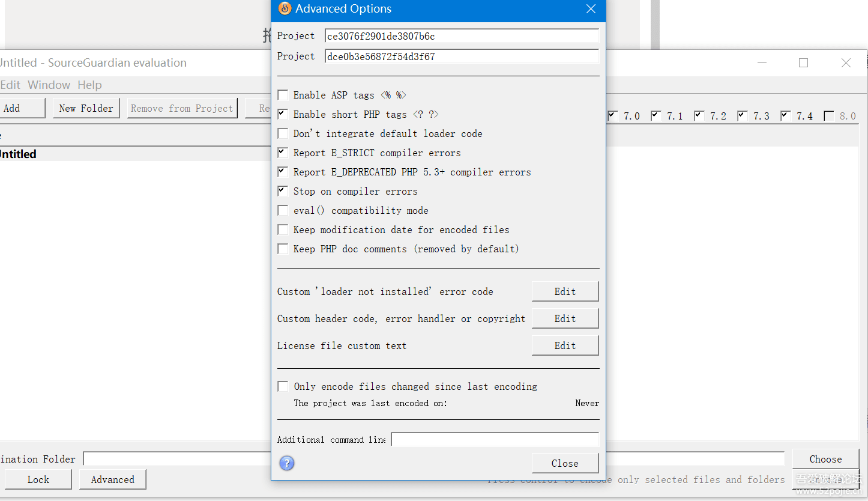Toggle PHP 7.4 version checkbox

786,116
